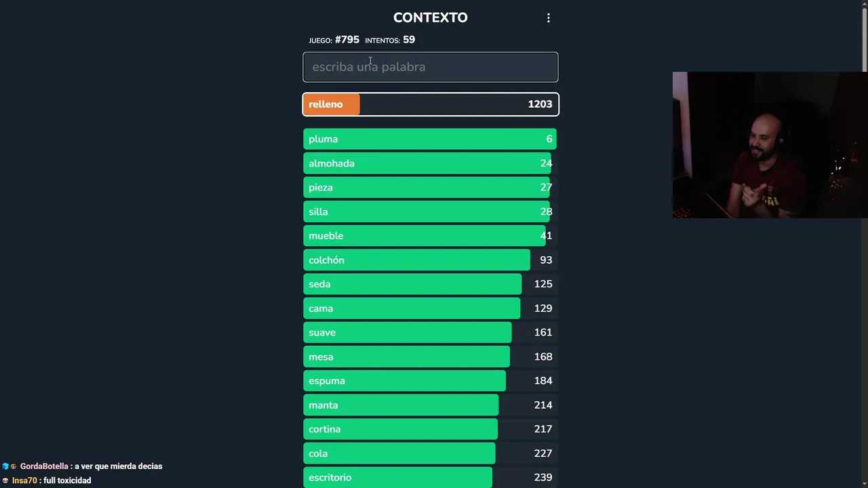This screenshot has height=488, width=868.
Task: Click the scrollbar up arrow
Action: click(x=864, y=4)
